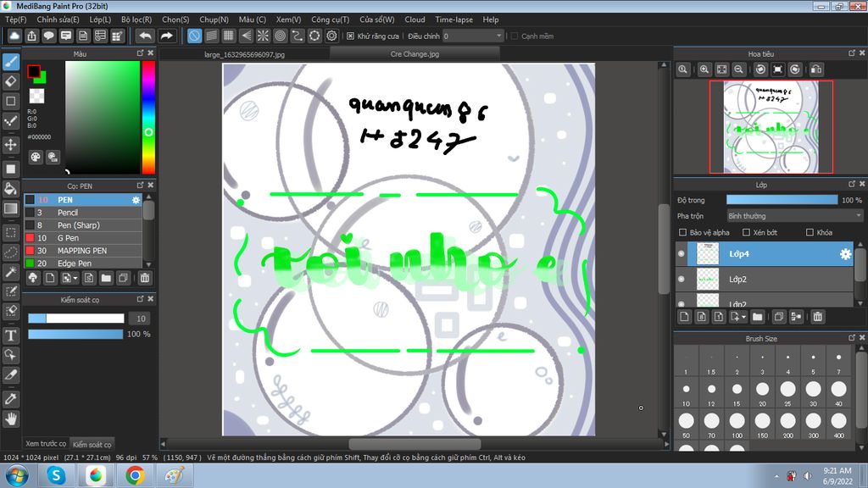This screenshot has width=868, height=488.
Task: Click the Navigator canvas thumbnail
Action: click(x=771, y=127)
